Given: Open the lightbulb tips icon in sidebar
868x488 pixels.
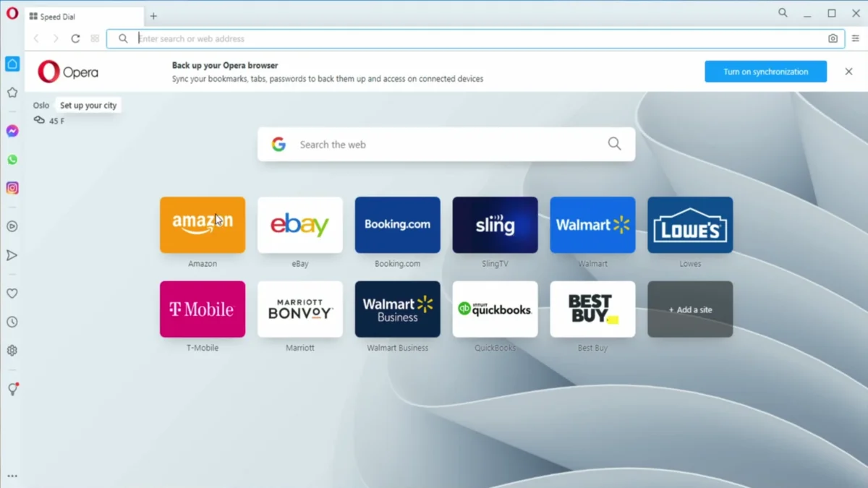Looking at the screenshot, I should (12, 389).
